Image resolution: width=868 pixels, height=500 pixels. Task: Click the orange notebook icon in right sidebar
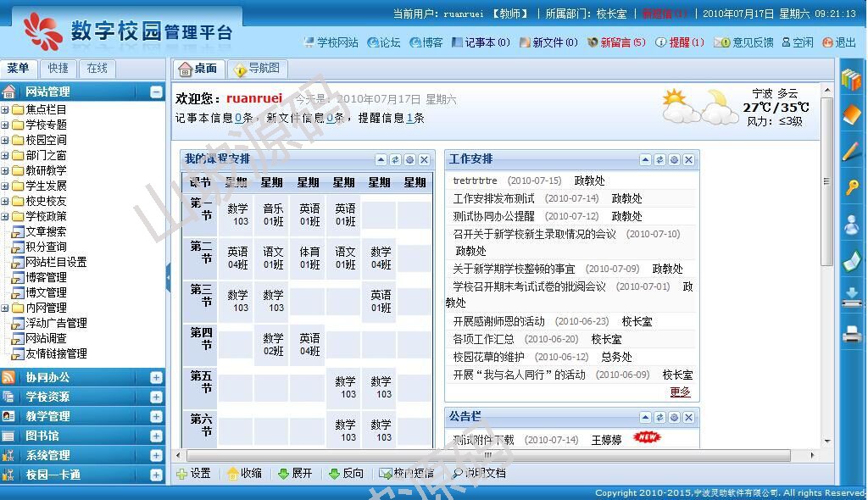(x=851, y=114)
